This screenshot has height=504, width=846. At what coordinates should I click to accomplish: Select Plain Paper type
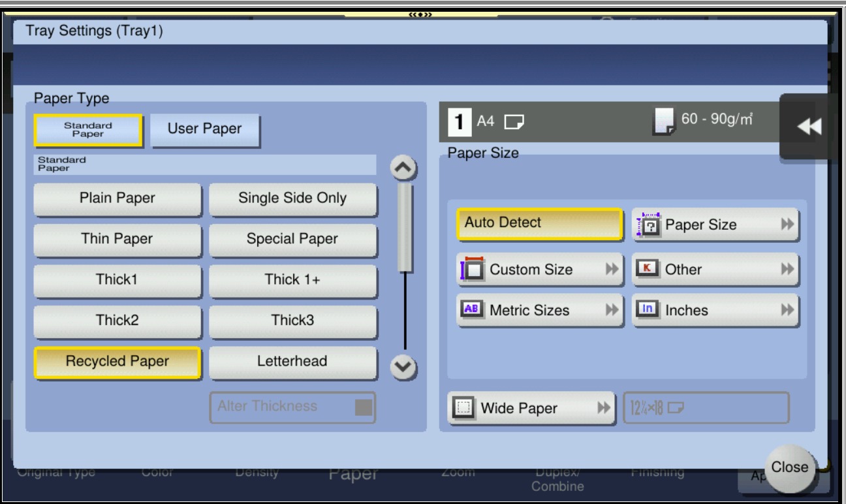pyautogui.click(x=117, y=198)
